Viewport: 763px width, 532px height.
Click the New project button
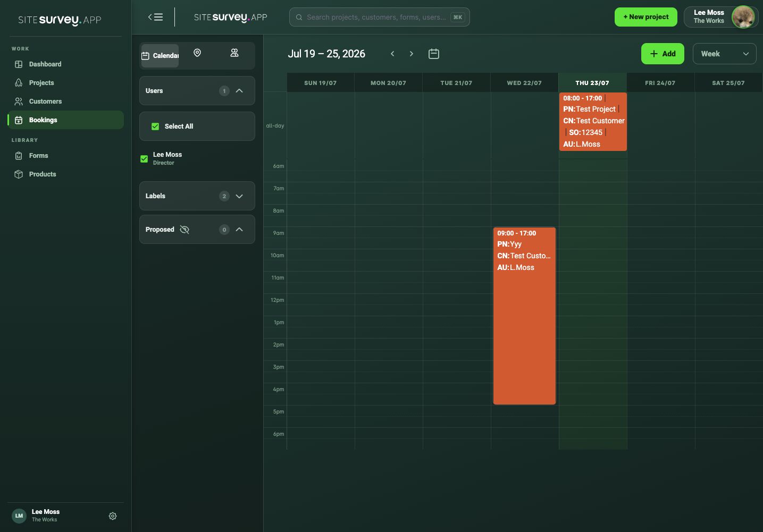pyautogui.click(x=646, y=17)
